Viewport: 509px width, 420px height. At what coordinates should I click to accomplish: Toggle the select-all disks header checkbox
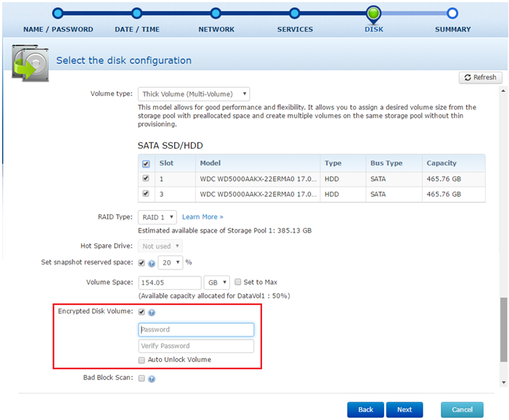[146, 163]
